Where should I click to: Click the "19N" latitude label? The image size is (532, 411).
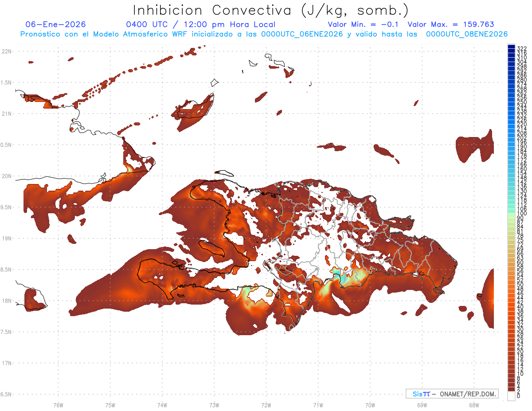[7, 238]
